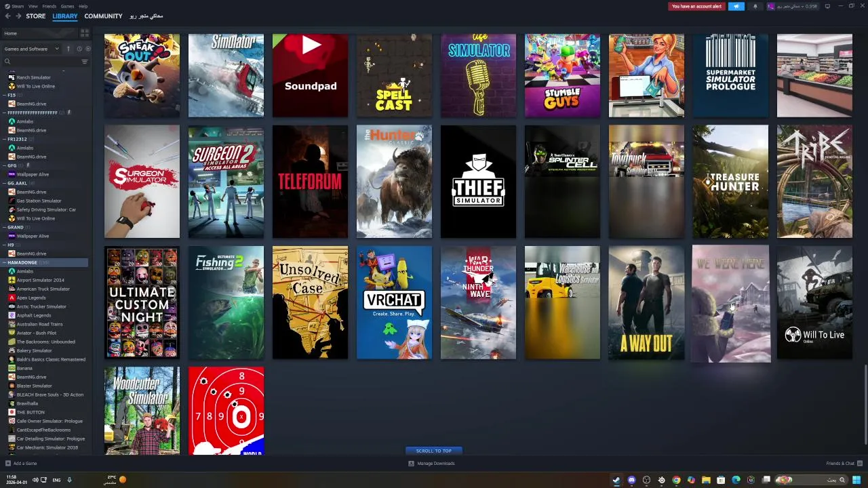Click Manage Downloads link
Viewport: 868px width, 488px height.
436,464
